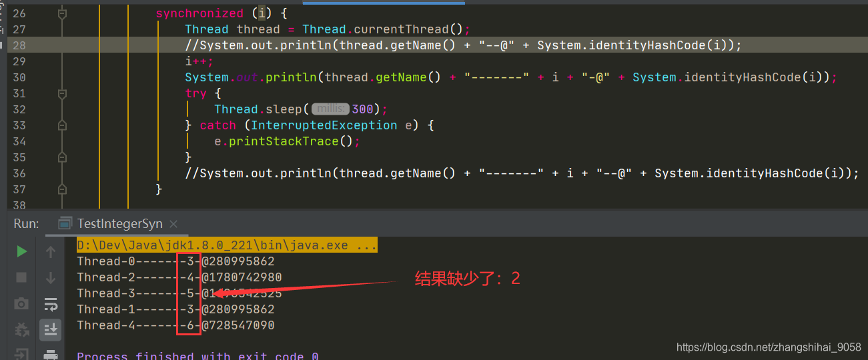Click the Down the stack trace arrow
868x360 pixels.
click(x=51, y=277)
